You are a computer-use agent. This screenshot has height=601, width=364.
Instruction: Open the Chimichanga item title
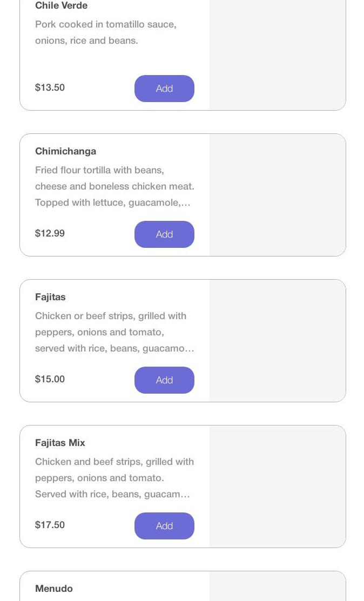(x=65, y=151)
